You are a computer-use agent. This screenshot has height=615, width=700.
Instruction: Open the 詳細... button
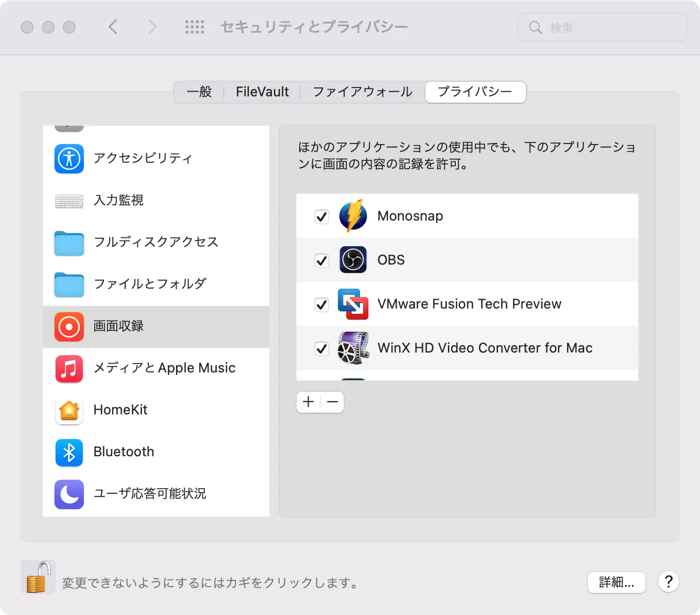coord(617,582)
